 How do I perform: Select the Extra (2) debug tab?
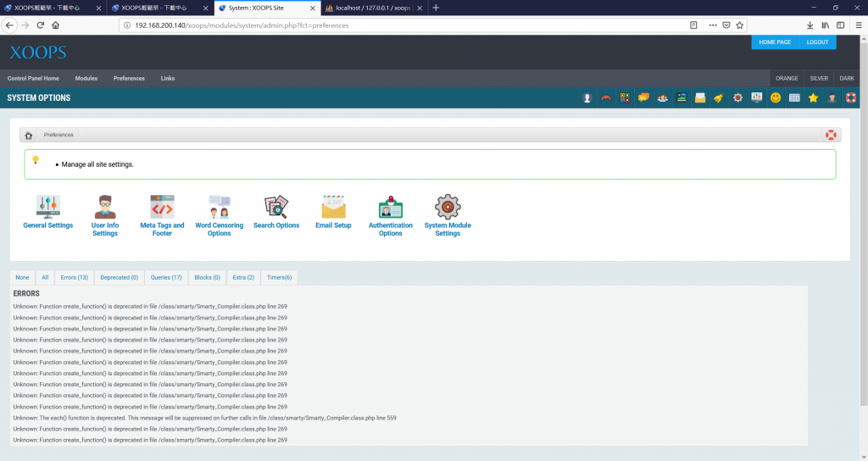tap(243, 278)
